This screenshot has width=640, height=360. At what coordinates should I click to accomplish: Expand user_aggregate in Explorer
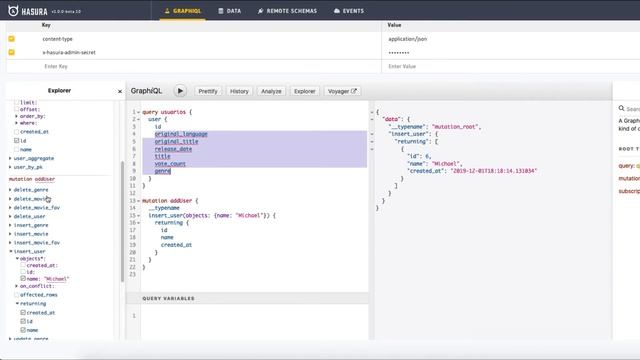tap(10, 158)
